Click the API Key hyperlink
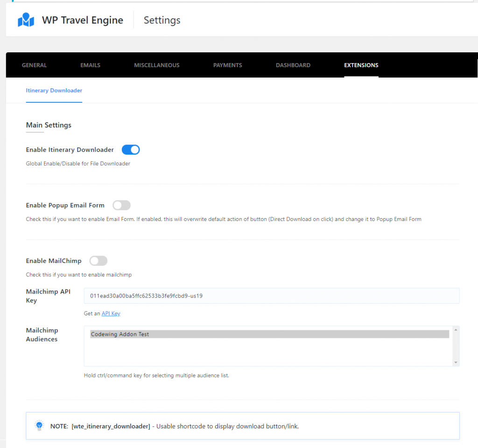The height and width of the screenshot is (448, 478). [111, 313]
